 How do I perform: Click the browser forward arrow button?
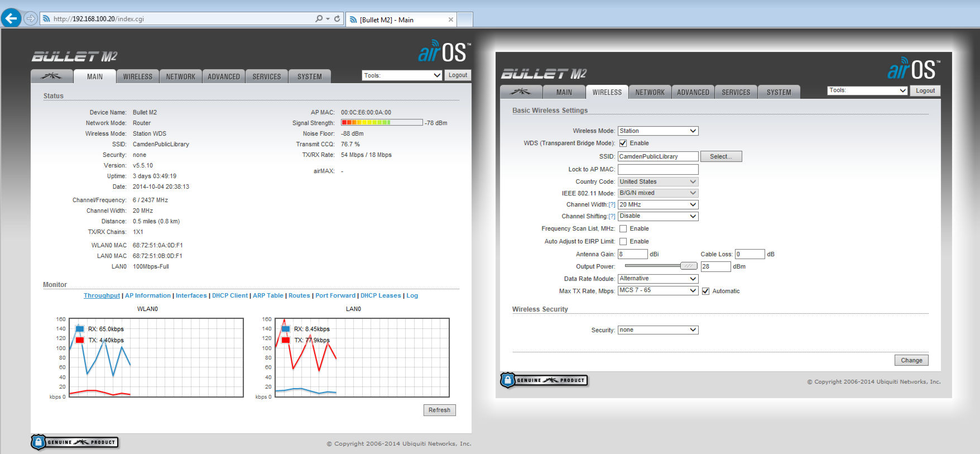[30, 18]
